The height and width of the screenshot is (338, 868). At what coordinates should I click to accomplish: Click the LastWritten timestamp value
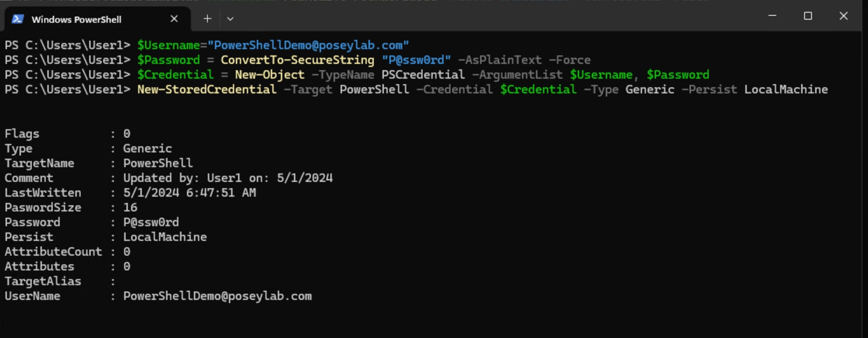189,193
